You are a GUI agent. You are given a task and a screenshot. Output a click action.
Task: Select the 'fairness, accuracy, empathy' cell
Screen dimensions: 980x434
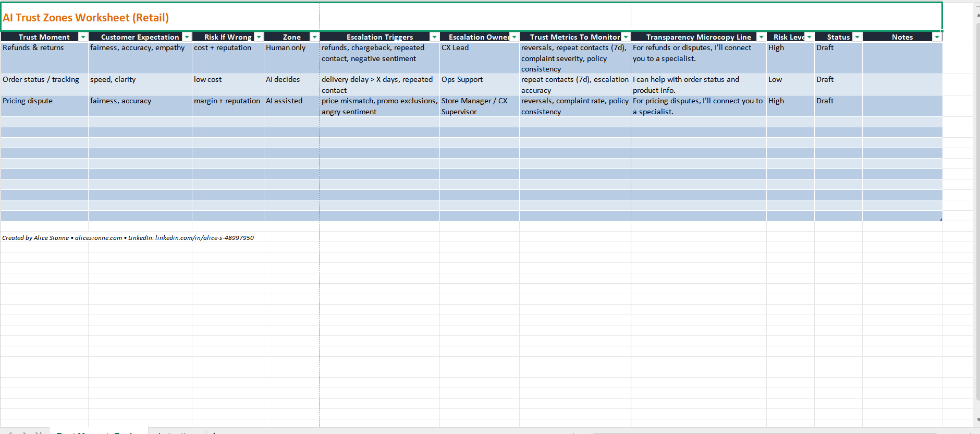[140, 58]
